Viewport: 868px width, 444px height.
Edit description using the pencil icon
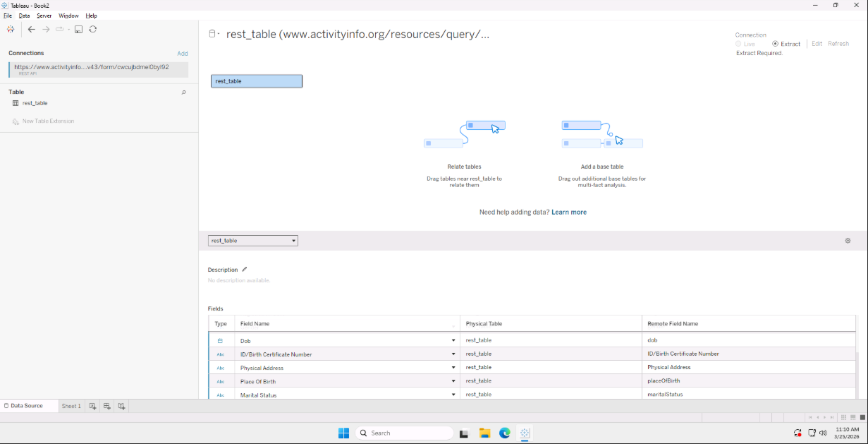[x=245, y=270]
